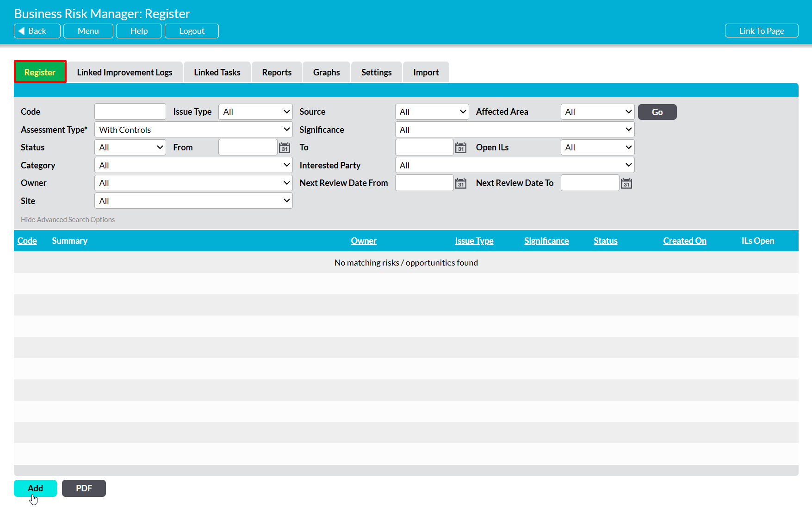Expand the Issue Type dropdown
This screenshot has height=514, width=812.
coord(255,112)
